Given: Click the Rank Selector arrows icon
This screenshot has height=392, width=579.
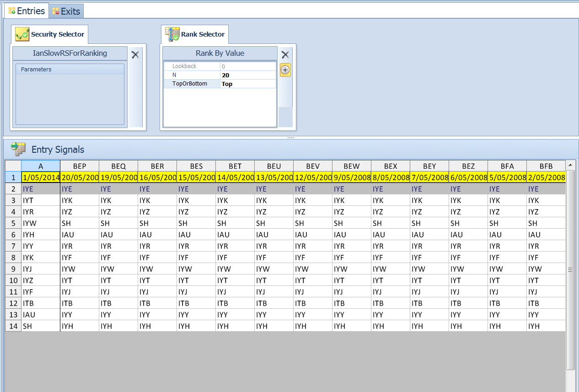Looking at the screenshot, I should pyautogui.click(x=172, y=34).
